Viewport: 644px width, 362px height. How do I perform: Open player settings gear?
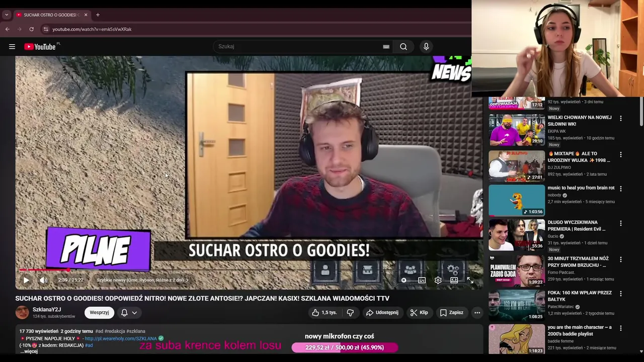(438, 280)
